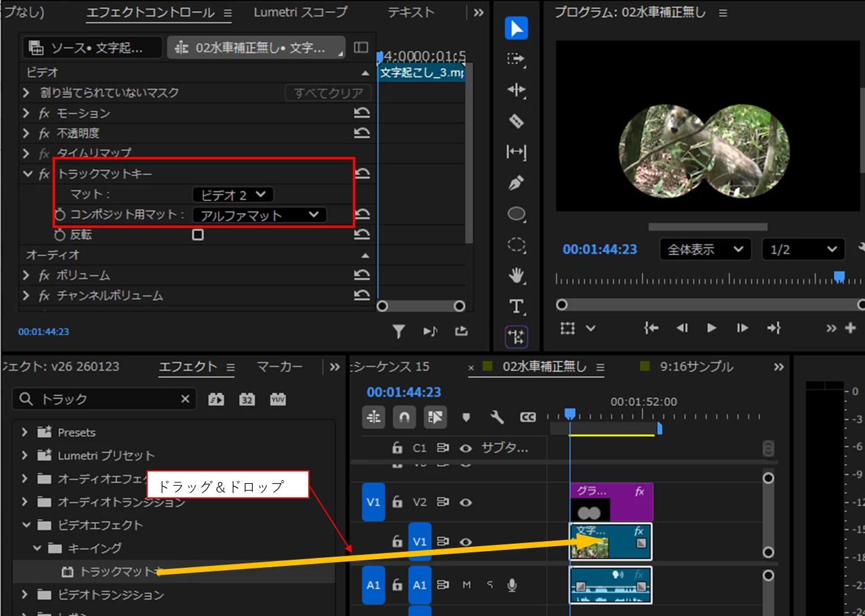Toggle subtitle track C1 visibility eye
This screenshot has height=616, width=865.
click(x=466, y=448)
